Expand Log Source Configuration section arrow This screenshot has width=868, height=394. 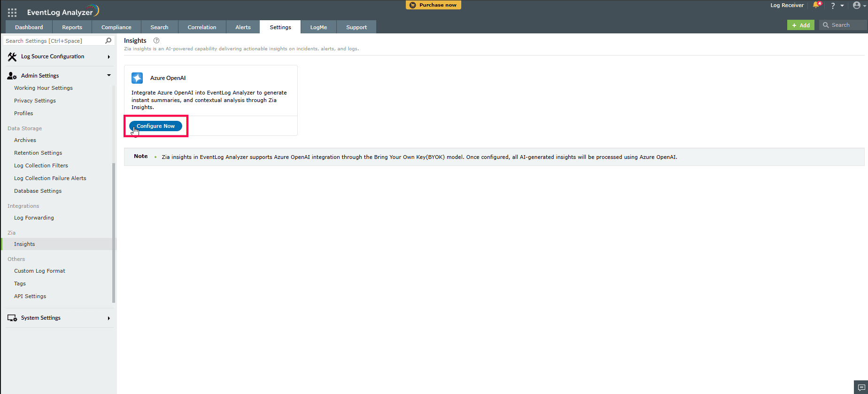pos(109,57)
